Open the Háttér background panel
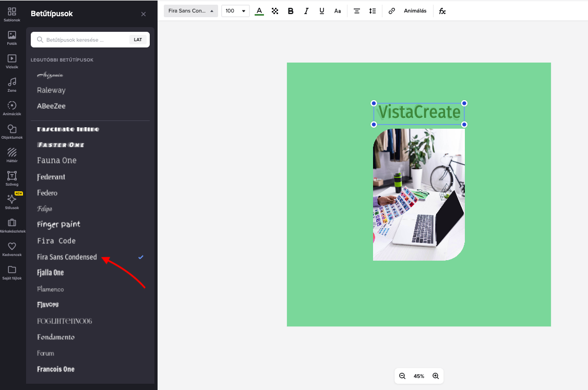This screenshot has width=588, height=390. click(12, 155)
